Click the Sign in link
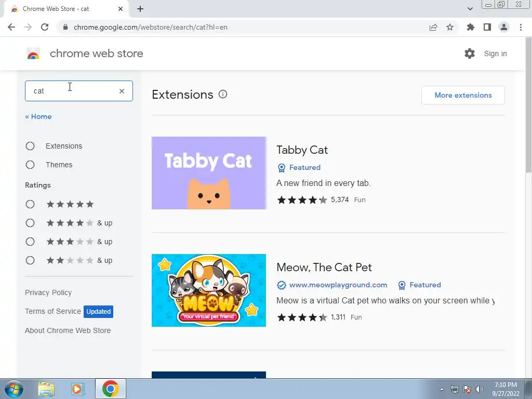This screenshot has width=532, height=399. pyautogui.click(x=495, y=54)
